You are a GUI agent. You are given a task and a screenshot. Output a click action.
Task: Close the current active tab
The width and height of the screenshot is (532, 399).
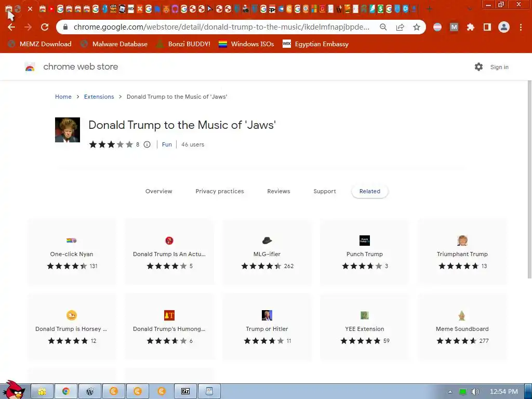click(30, 9)
